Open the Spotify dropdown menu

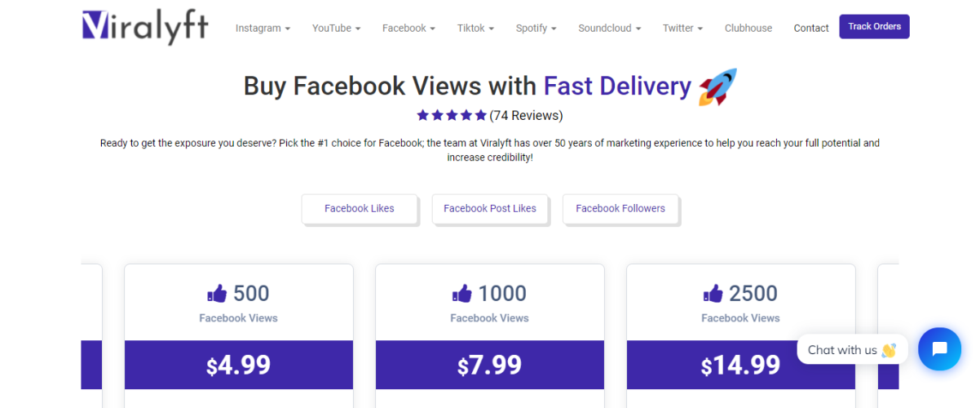pyautogui.click(x=536, y=28)
